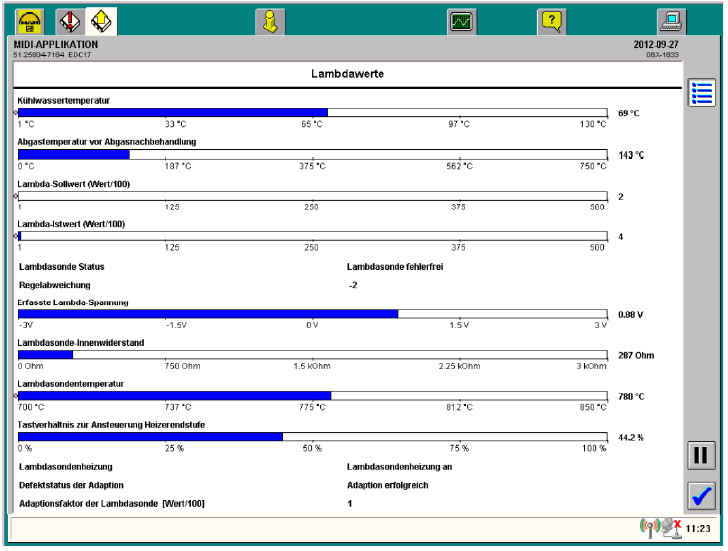Confirm with the blue checkmark button
Viewport: 728px width, 551px height.
[x=702, y=494]
